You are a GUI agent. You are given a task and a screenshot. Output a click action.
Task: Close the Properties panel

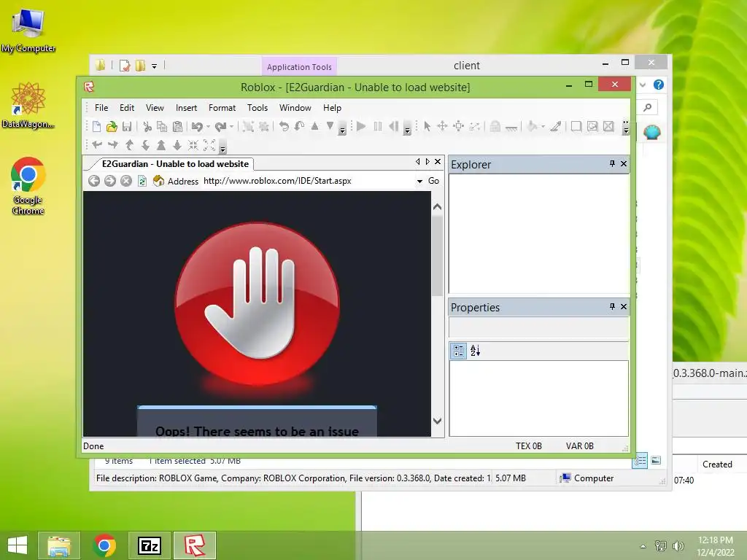(x=624, y=306)
